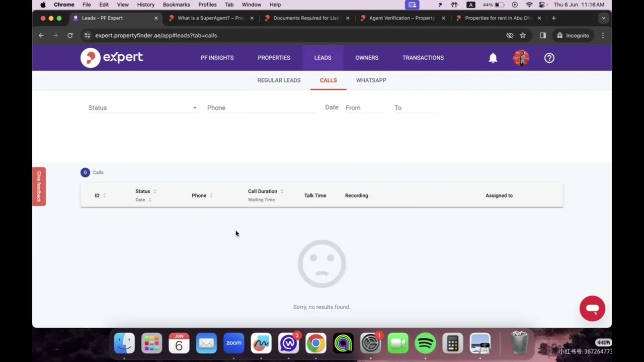
Task: Open the red chat widget button
Action: [592, 308]
